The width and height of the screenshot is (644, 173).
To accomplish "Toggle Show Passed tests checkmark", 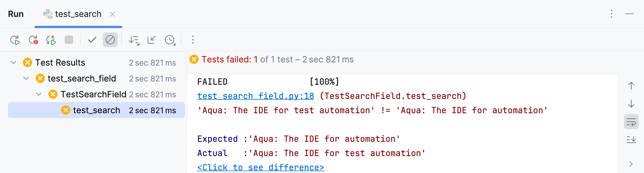I will pos(91,40).
